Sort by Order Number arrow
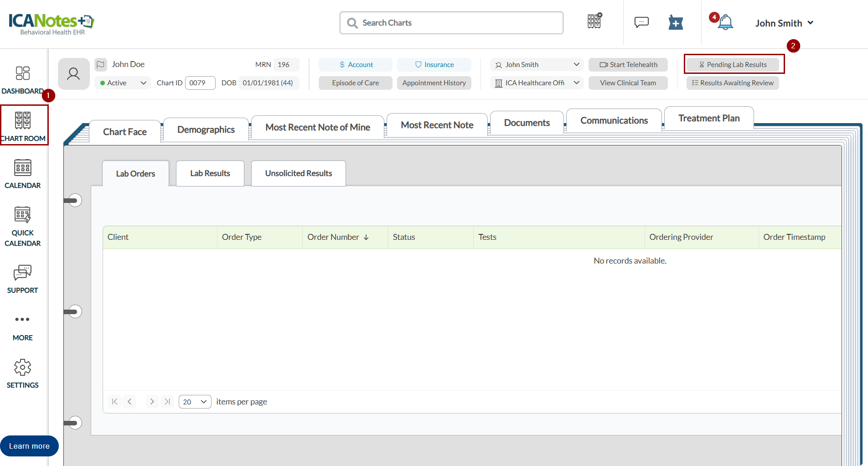 coord(366,237)
